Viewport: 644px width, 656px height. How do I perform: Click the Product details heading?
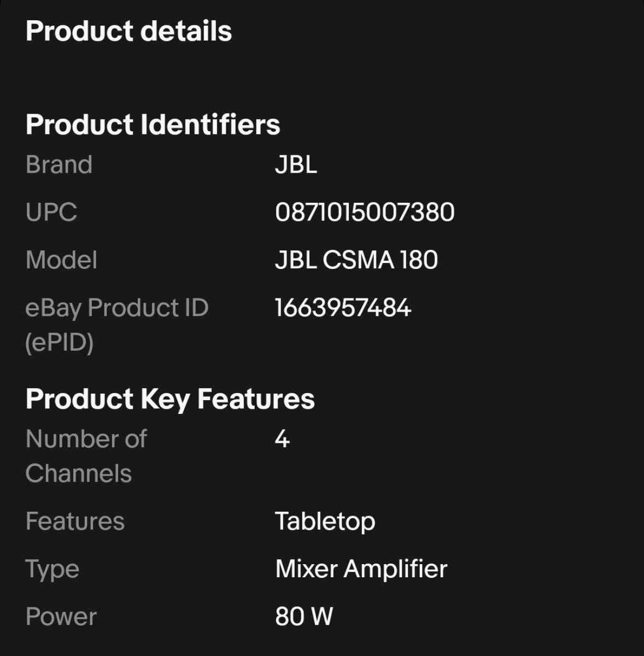[x=128, y=31]
